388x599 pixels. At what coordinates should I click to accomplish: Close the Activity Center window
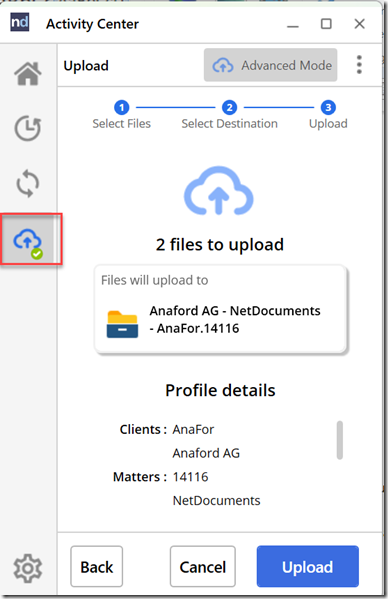pyautogui.click(x=359, y=24)
